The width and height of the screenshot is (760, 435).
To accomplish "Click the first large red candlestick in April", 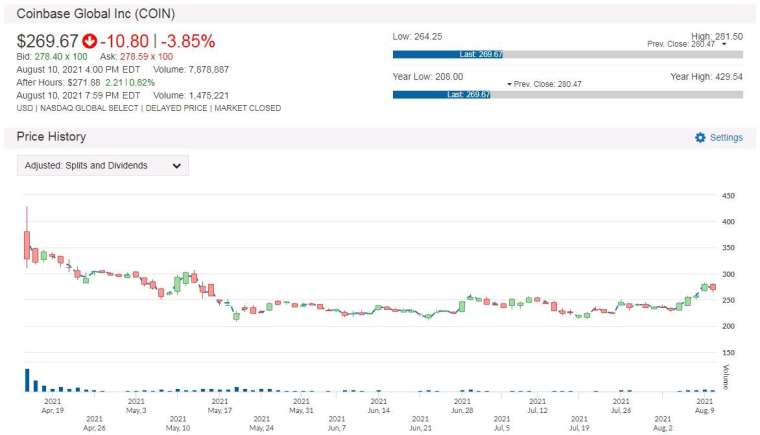I will [27, 245].
